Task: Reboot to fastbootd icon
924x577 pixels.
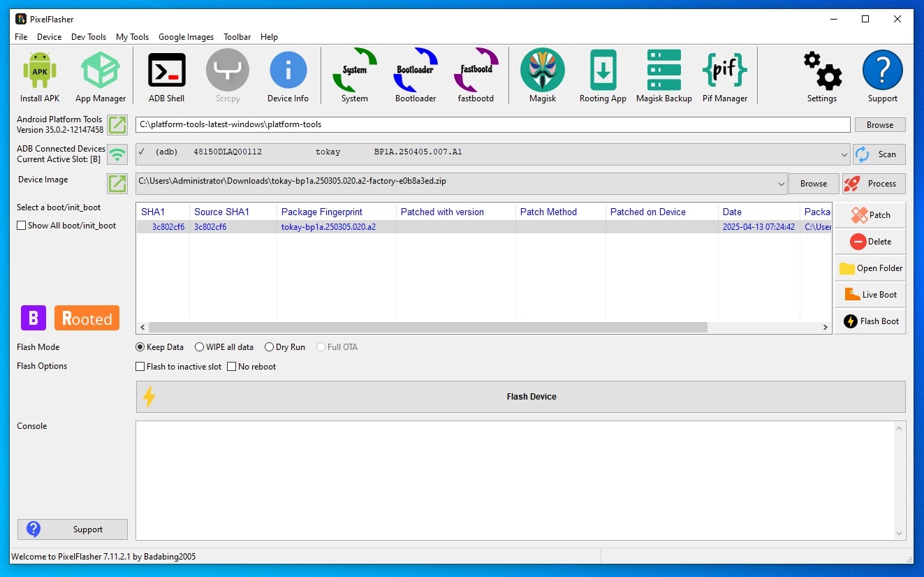Action: pos(476,77)
